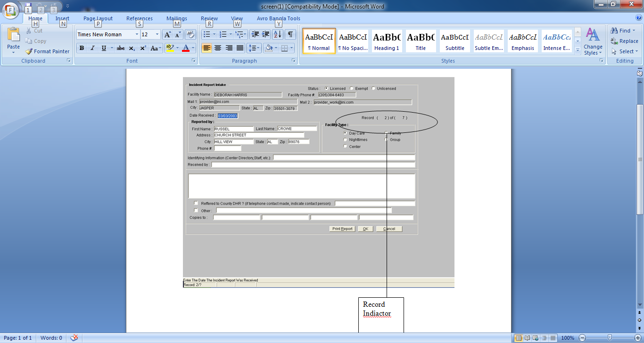Open the font size dropdown
This screenshot has width=644, height=343.
point(157,34)
